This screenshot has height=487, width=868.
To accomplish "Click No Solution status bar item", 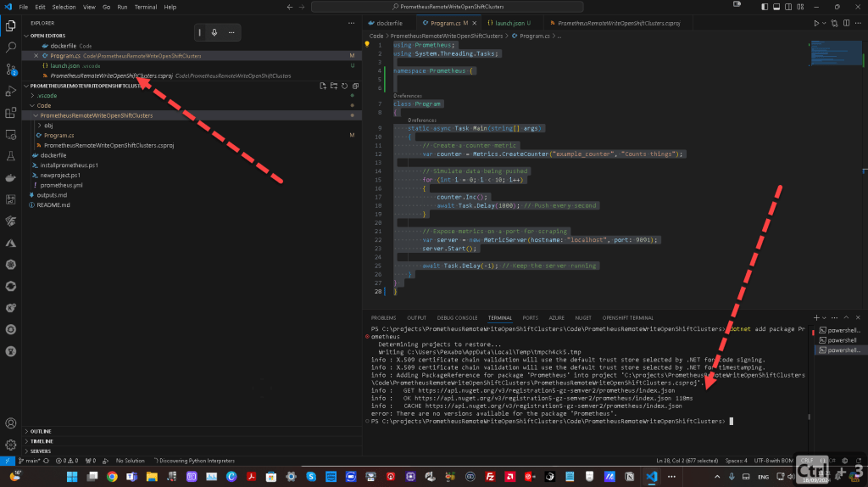I will 130,461.
